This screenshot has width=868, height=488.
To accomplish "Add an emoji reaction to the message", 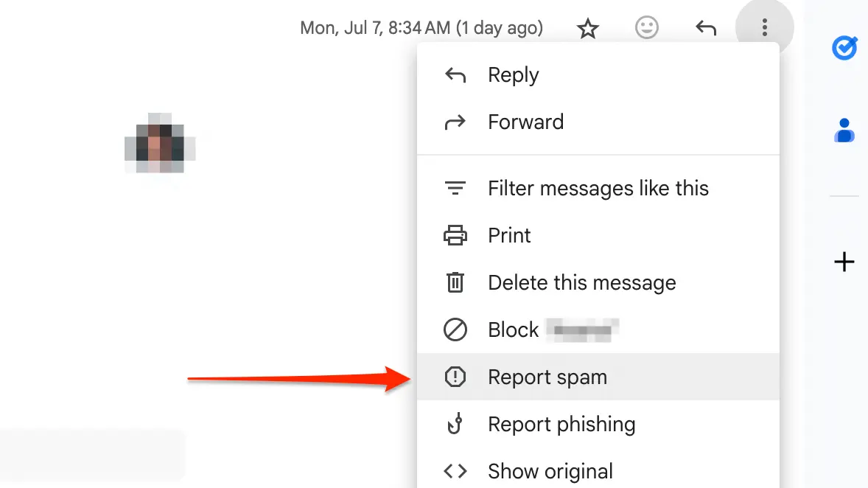I will 646,28.
